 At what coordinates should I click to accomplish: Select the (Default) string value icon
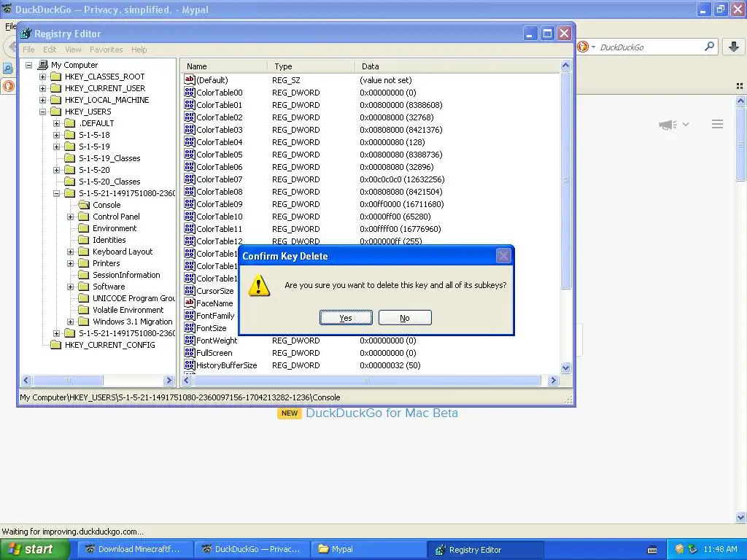click(190, 80)
